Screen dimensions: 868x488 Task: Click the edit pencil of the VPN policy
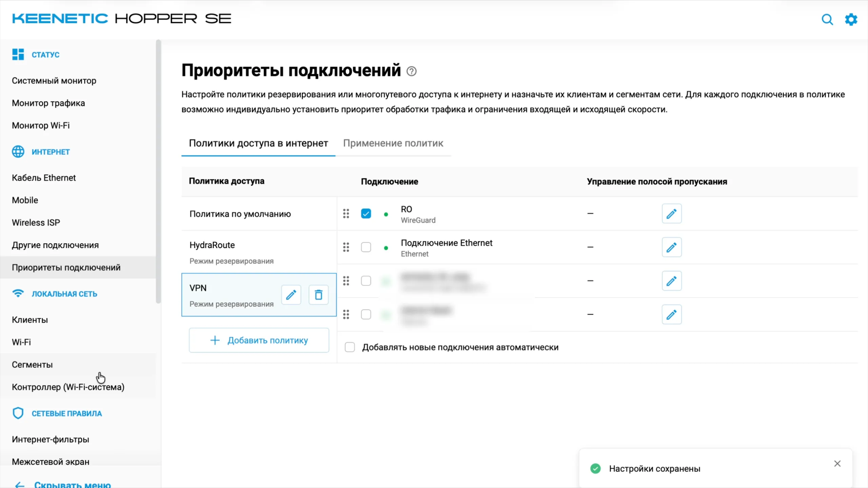(x=291, y=295)
